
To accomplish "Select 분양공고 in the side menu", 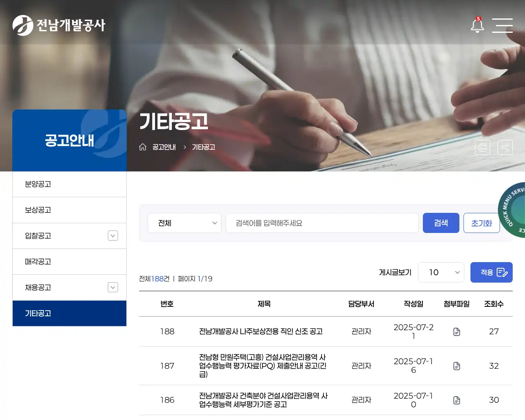I will click(x=69, y=184).
